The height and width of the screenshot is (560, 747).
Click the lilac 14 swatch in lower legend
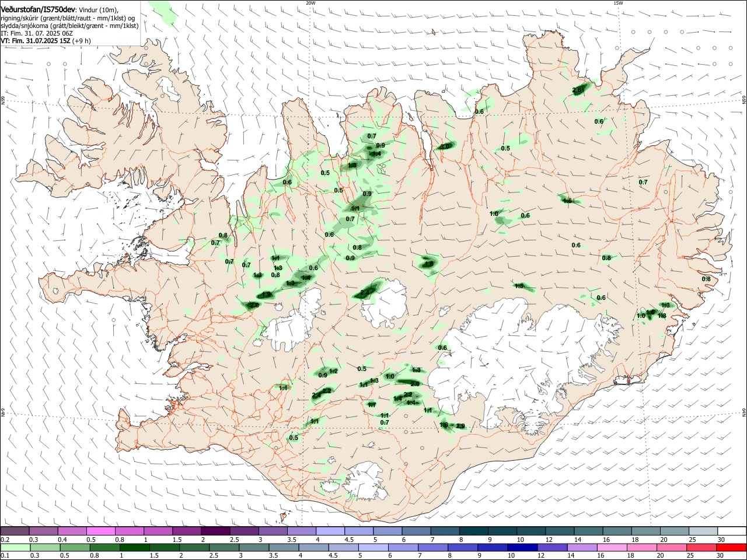pos(582,548)
